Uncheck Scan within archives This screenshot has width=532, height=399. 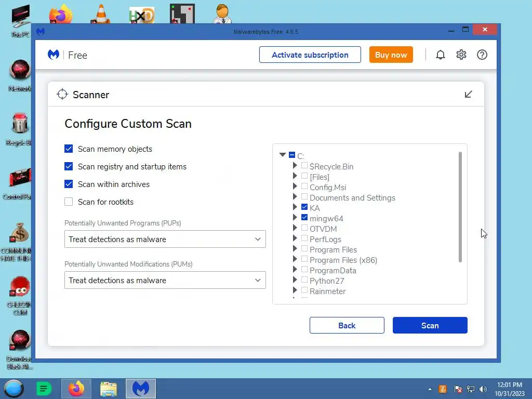tap(69, 184)
